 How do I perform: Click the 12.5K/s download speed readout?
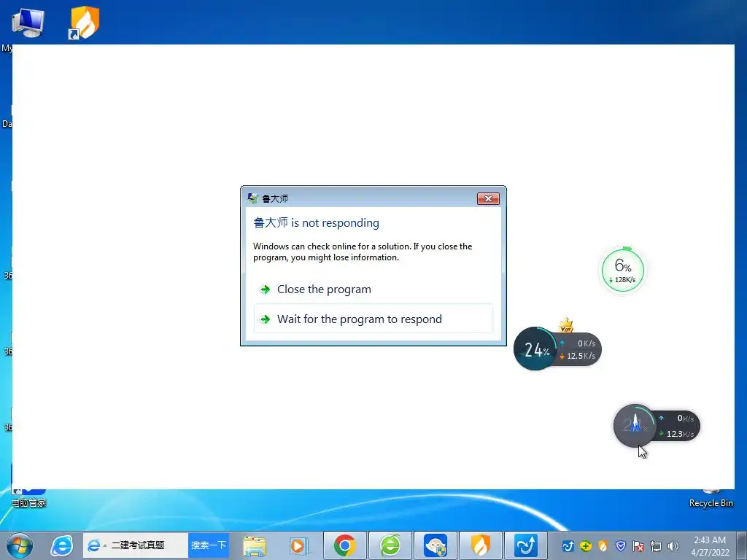[x=578, y=356]
